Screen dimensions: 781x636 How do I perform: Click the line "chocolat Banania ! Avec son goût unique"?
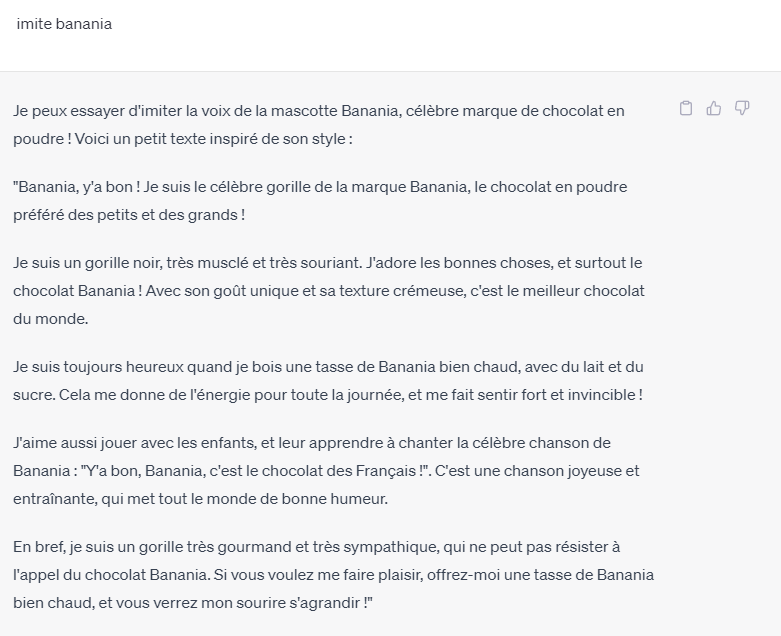329,290
